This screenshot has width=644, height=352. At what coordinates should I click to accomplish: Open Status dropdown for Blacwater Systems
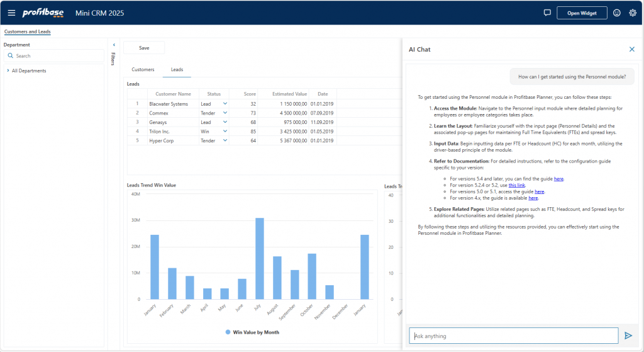pyautogui.click(x=225, y=104)
